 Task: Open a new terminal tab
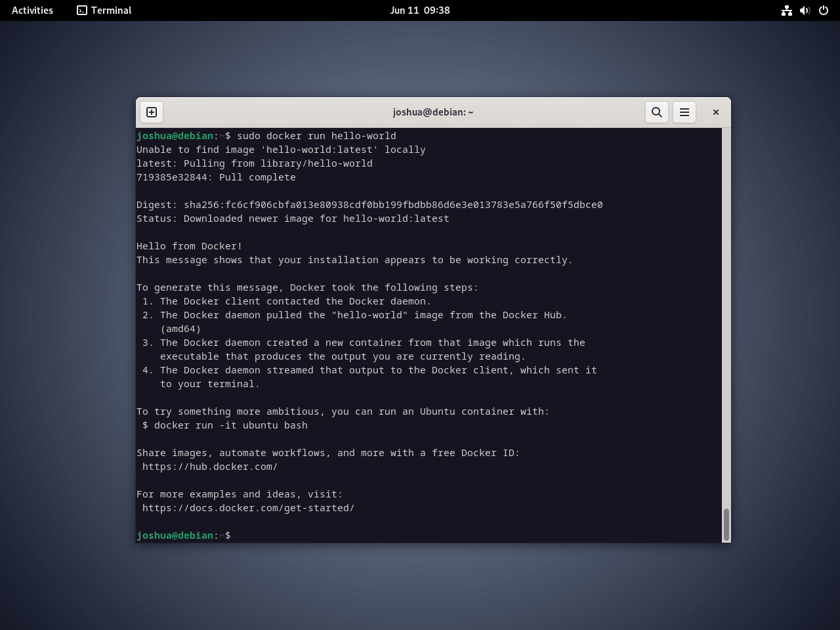(152, 112)
